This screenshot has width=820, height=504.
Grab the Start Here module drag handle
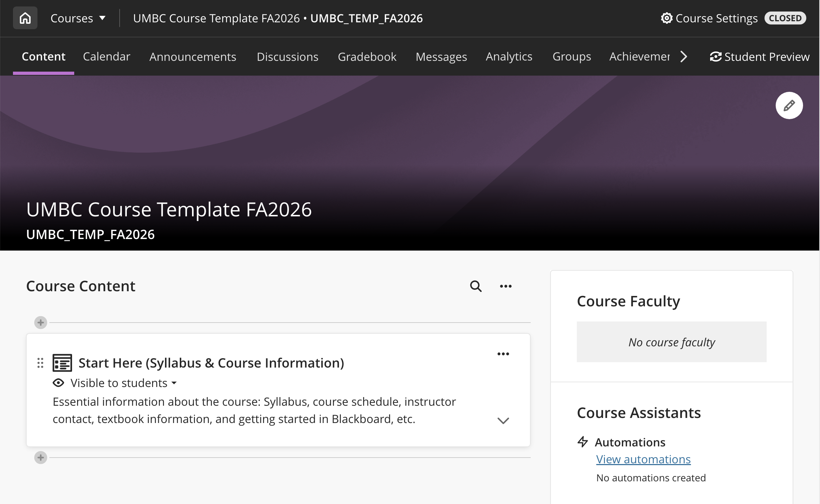(x=40, y=363)
